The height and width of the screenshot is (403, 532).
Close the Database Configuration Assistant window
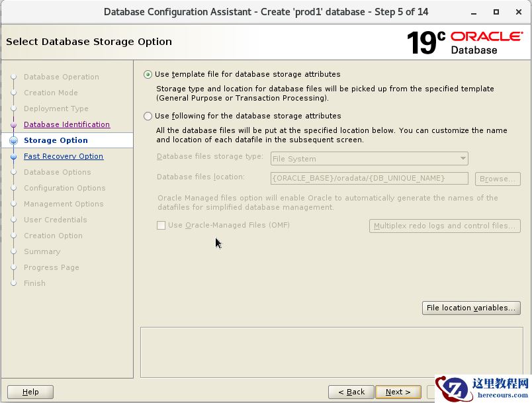click(518, 12)
